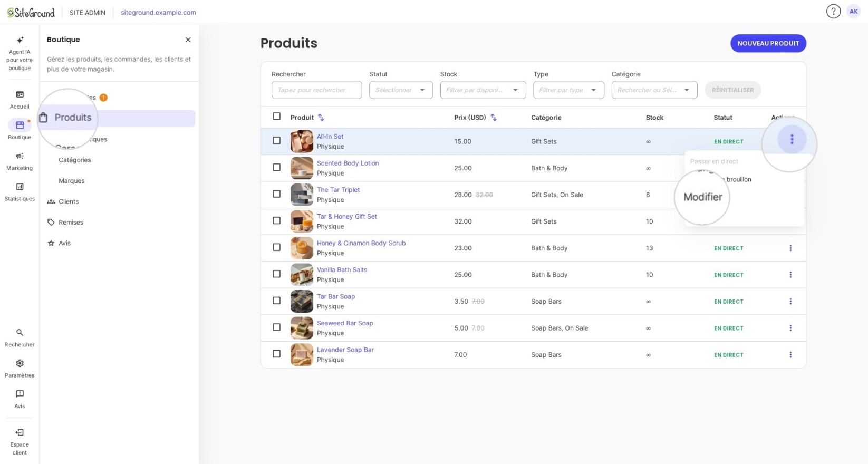This screenshot has height=464, width=868.
Task: Click the Remises tag icon
Action: click(x=51, y=223)
